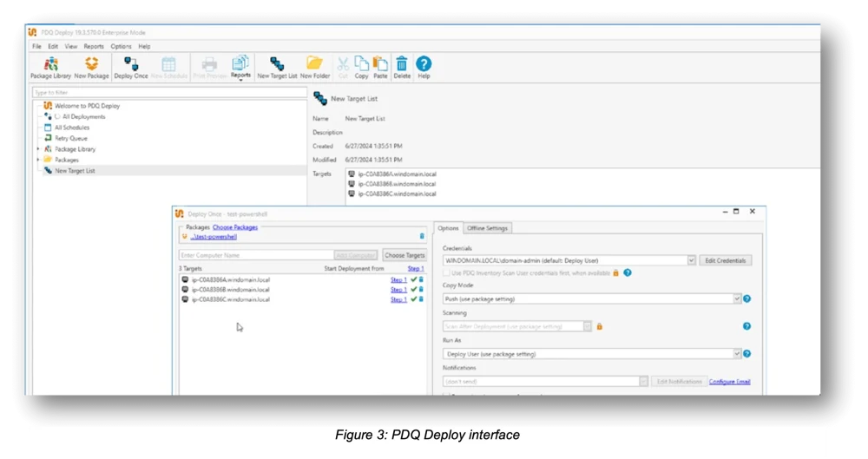Open the Reports menu
Viewport: 868px width, 459px height.
point(94,47)
